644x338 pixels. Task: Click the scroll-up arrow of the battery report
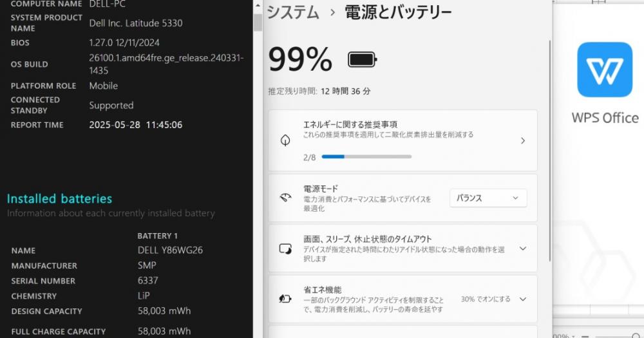(258, 6)
